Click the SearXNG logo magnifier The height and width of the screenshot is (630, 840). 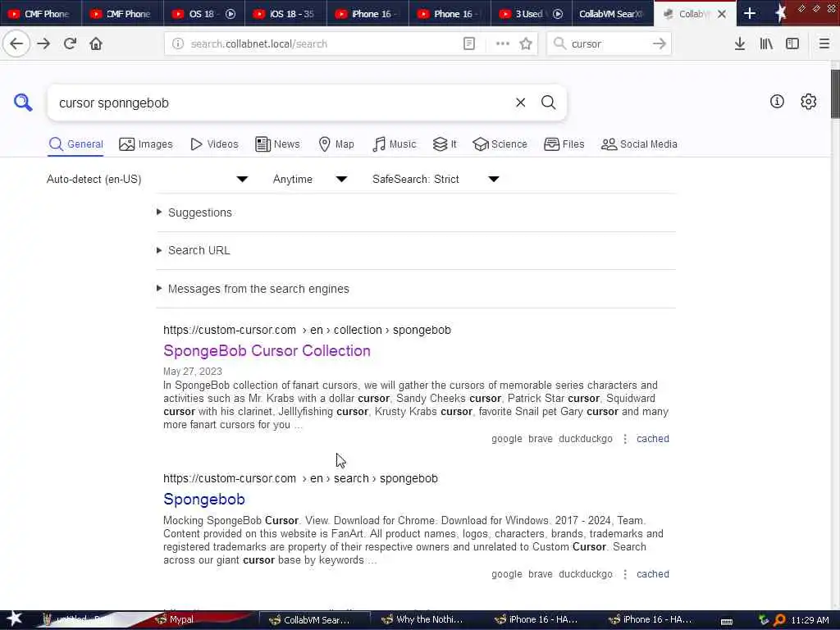point(23,102)
